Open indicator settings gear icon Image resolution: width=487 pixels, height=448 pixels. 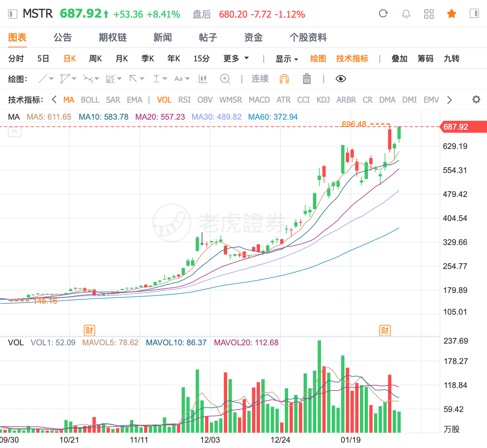coord(476,99)
